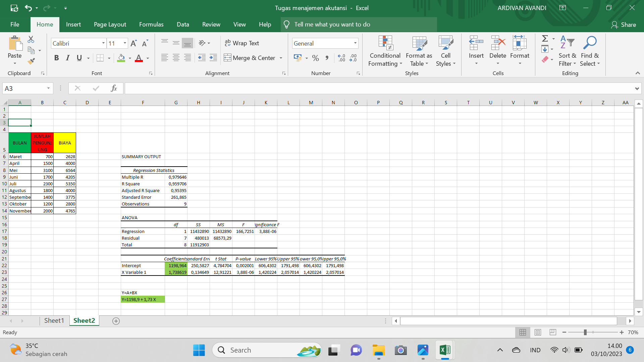Open Conditional Formatting menu
The width and height of the screenshot is (644, 362).
(385, 51)
